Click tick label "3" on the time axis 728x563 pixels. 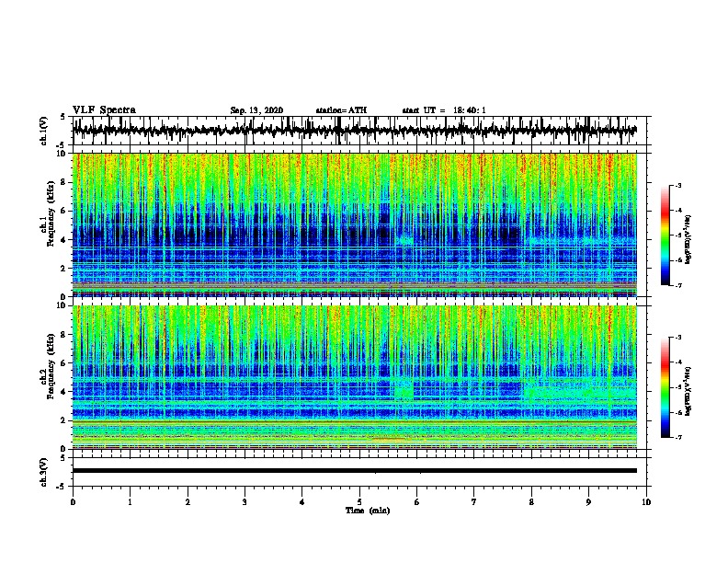tap(245, 501)
